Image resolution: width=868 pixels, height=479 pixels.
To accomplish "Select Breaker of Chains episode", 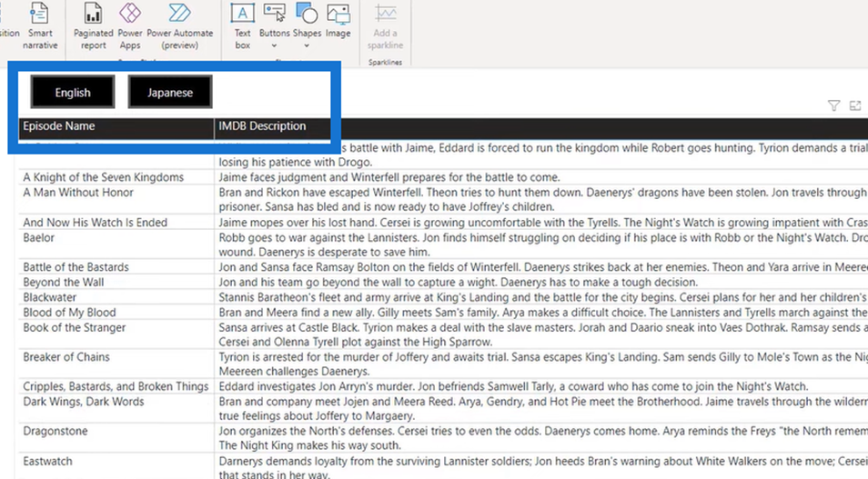I will click(x=66, y=357).
